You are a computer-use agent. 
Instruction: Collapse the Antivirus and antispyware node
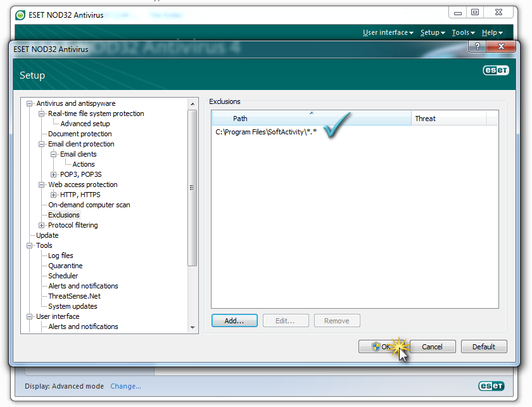30,103
